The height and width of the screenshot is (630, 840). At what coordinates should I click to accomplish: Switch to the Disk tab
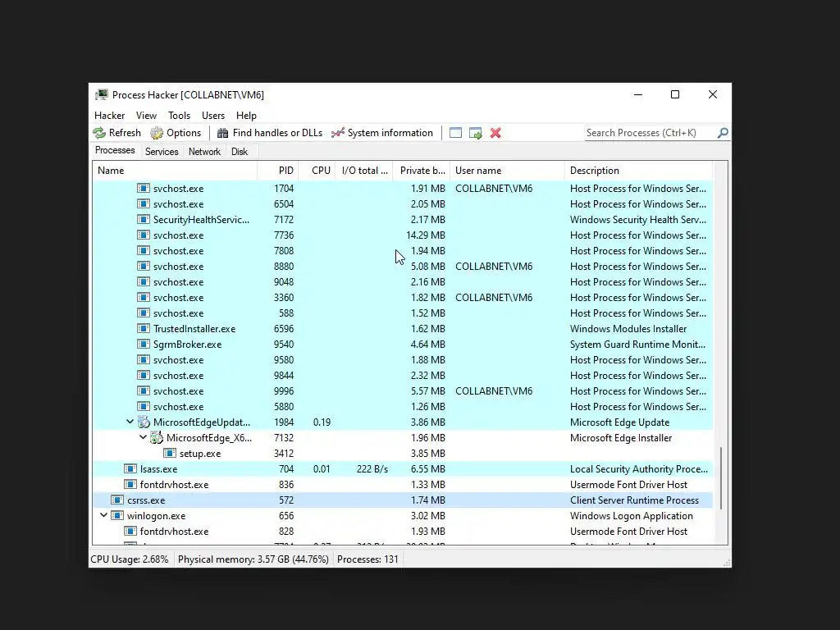240,152
